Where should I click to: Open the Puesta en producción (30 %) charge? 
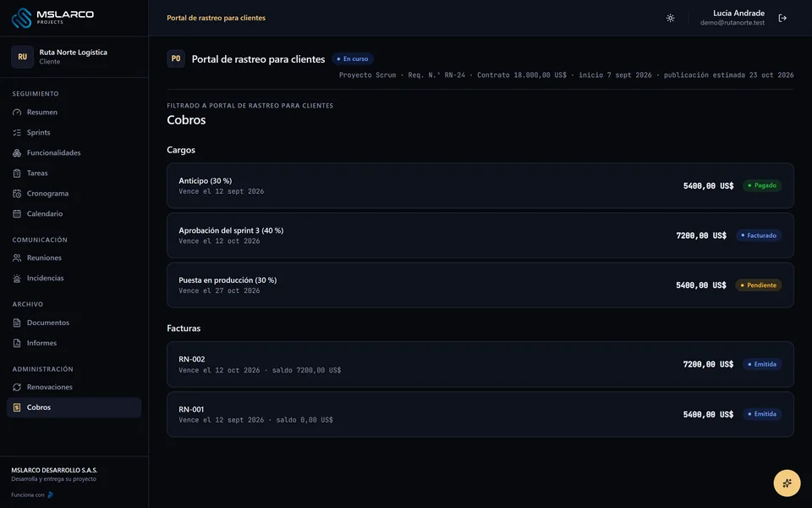point(480,285)
